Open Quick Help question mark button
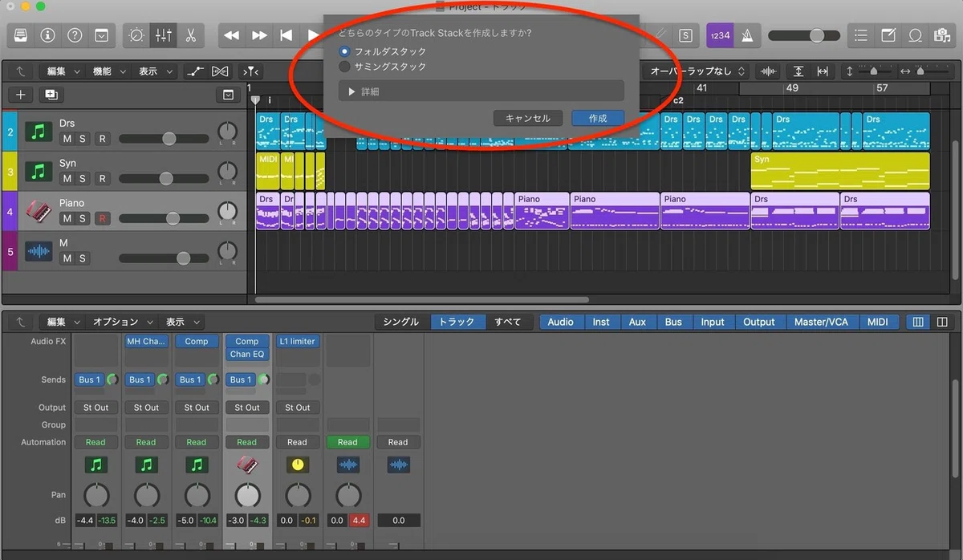The height and width of the screenshot is (560, 963). pos(75,35)
